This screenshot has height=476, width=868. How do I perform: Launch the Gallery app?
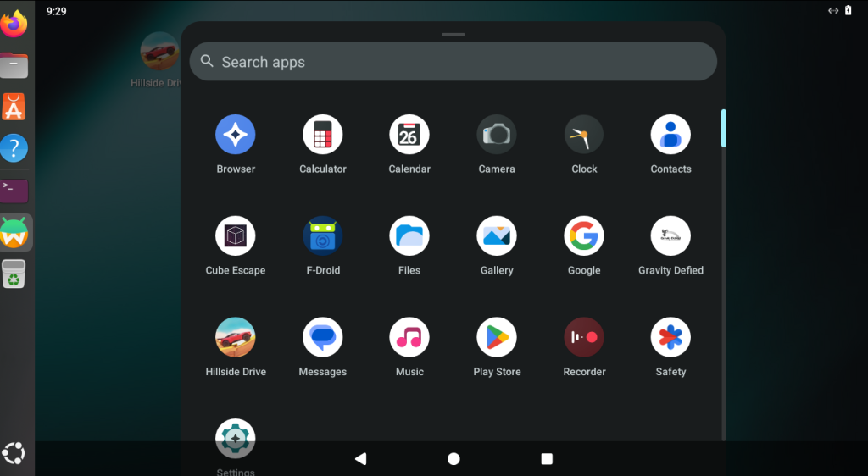click(497, 236)
